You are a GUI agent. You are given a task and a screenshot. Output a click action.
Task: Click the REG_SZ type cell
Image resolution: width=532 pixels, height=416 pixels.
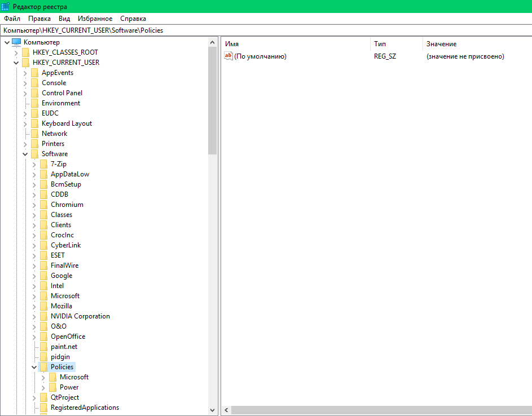tap(385, 56)
